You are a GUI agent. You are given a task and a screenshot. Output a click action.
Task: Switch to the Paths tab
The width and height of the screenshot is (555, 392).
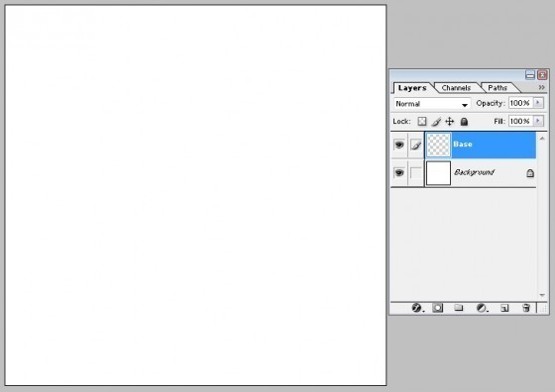(x=498, y=88)
